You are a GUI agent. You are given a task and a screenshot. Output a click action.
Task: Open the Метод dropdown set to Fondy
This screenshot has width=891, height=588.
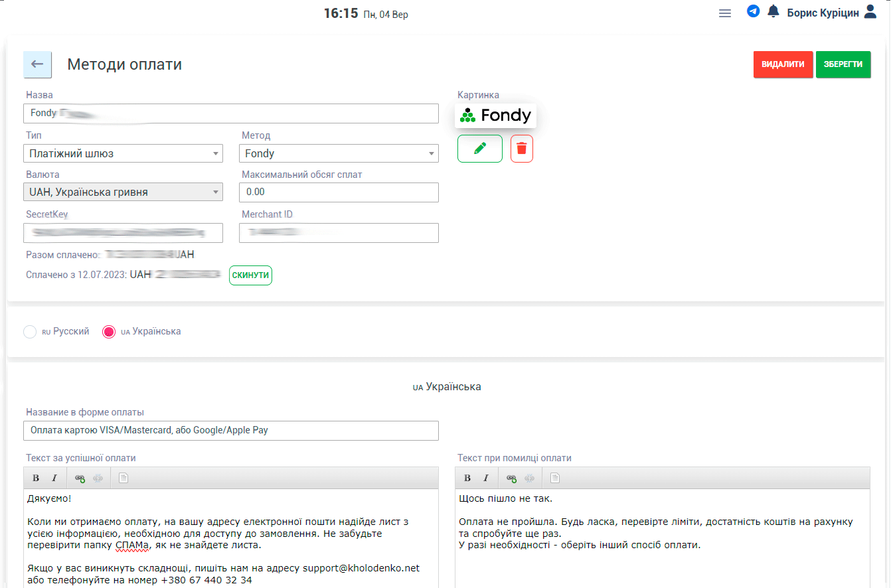[339, 153]
